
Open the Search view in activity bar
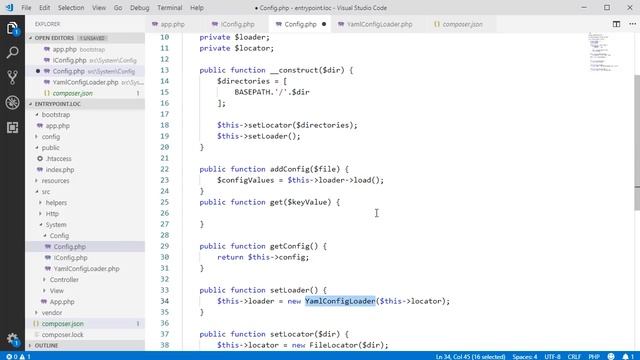pos(12,53)
